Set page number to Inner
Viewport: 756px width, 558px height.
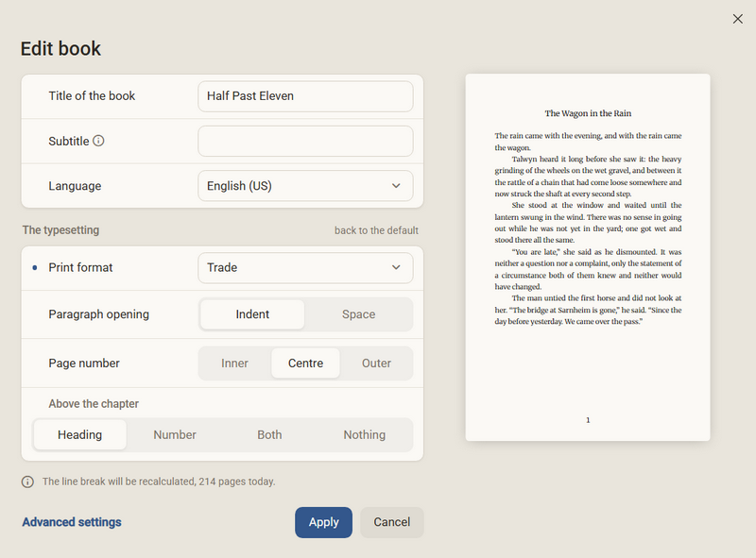click(x=234, y=364)
